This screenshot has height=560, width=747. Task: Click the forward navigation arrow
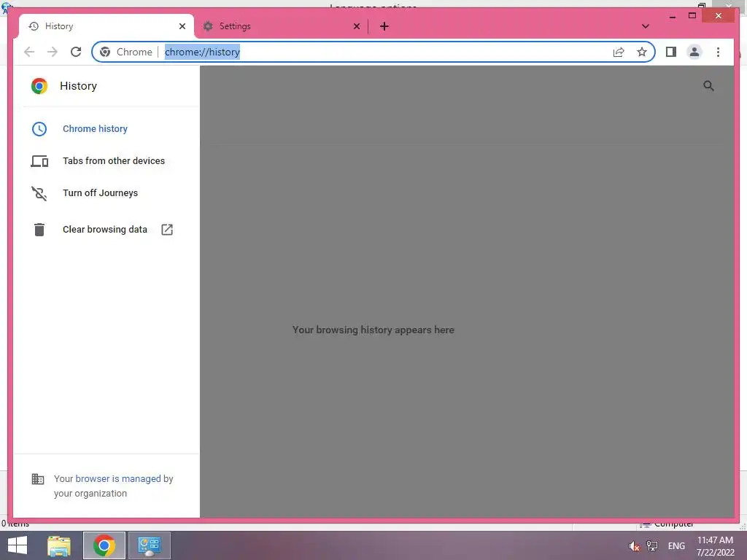[53, 52]
